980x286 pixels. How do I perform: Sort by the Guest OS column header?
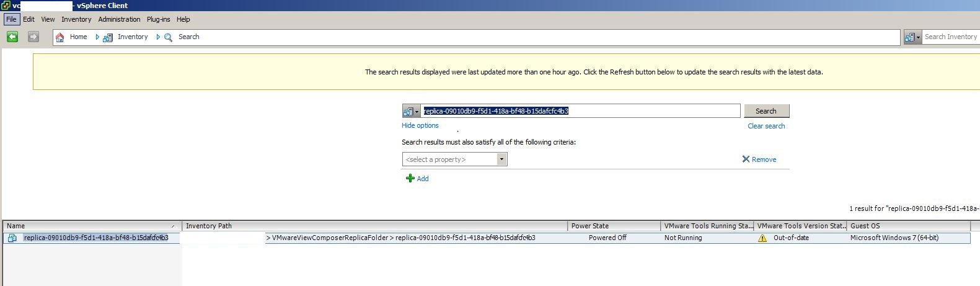point(908,226)
